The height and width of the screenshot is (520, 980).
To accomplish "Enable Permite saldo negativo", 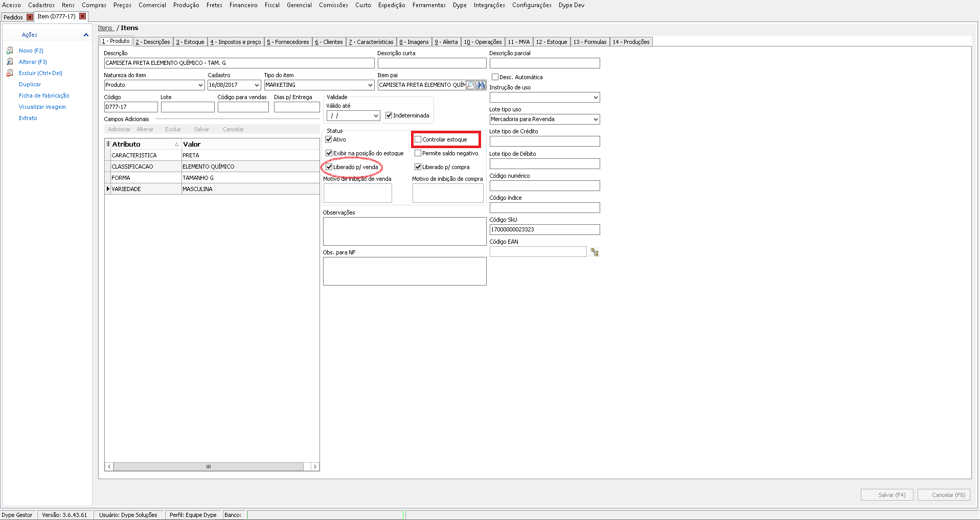I will pyautogui.click(x=418, y=153).
